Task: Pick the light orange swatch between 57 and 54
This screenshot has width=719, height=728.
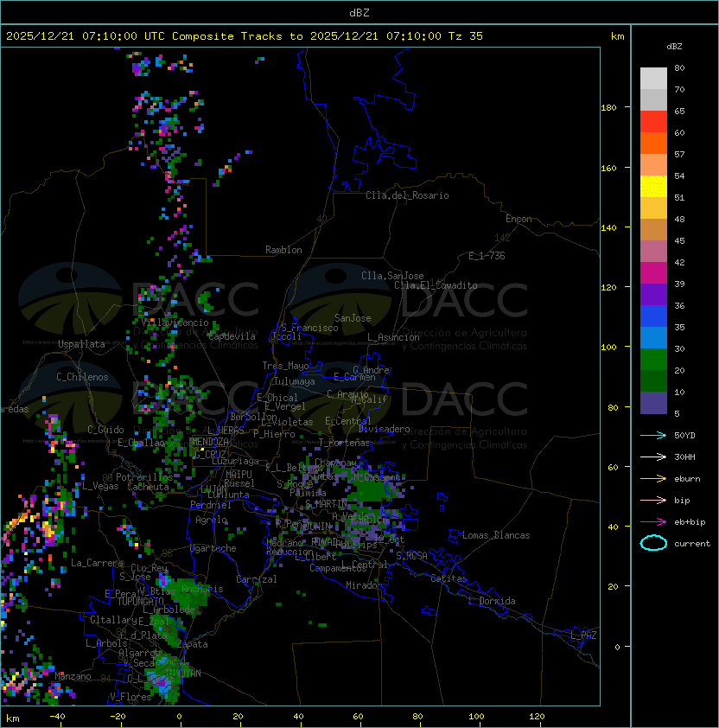Action: [653, 165]
